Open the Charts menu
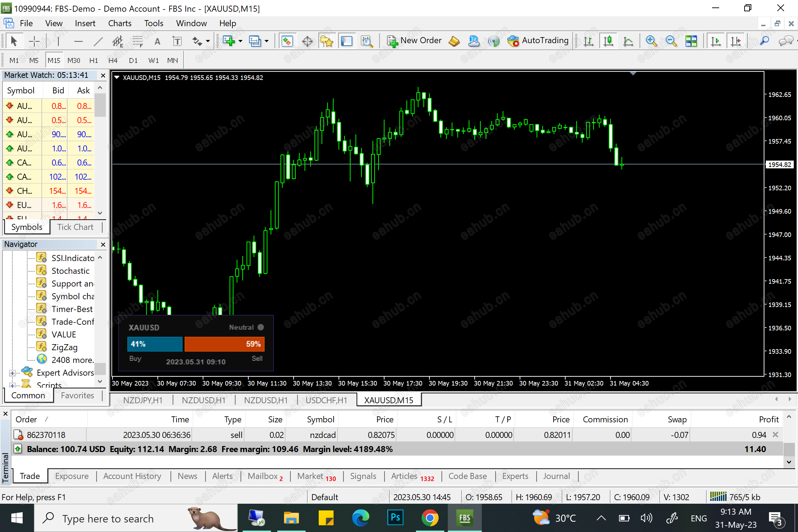Viewport: 798px width, 532px height. (x=119, y=23)
